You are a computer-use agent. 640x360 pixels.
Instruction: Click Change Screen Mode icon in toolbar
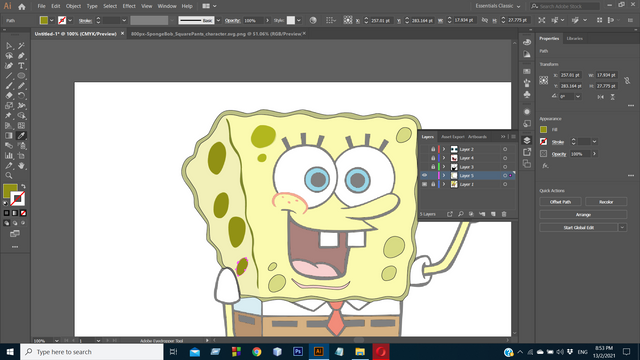click(15, 233)
